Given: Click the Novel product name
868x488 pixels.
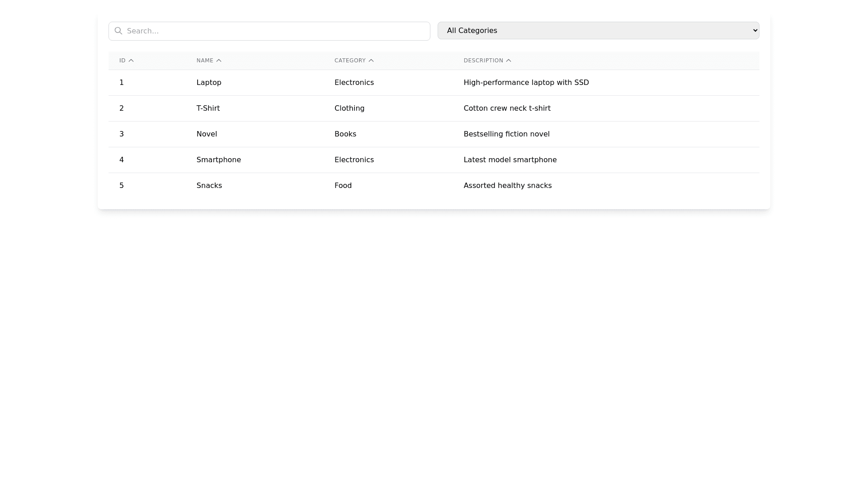Looking at the screenshot, I should pos(207,134).
